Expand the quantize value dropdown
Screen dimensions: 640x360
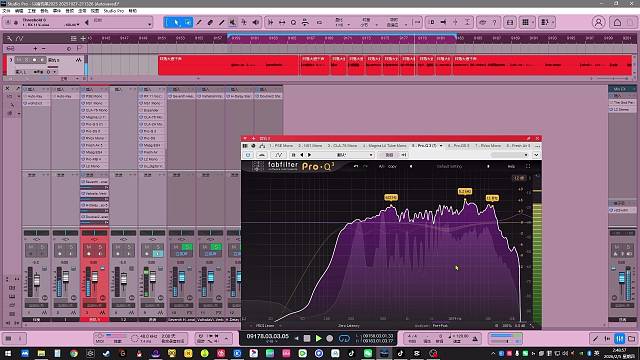tap(349, 25)
